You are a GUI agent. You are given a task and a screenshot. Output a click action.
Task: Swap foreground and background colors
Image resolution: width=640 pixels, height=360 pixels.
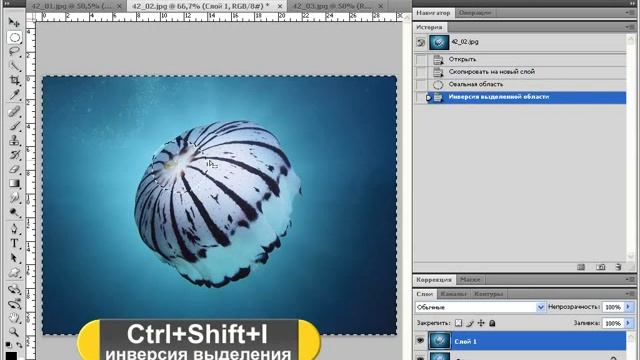(x=19, y=345)
